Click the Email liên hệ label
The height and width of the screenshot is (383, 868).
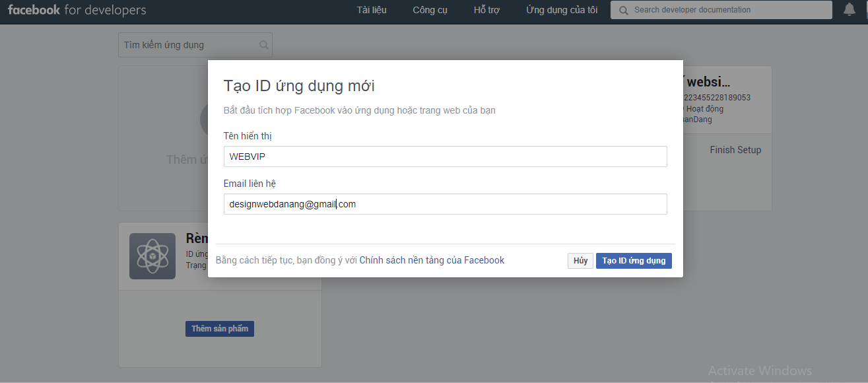(250, 184)
